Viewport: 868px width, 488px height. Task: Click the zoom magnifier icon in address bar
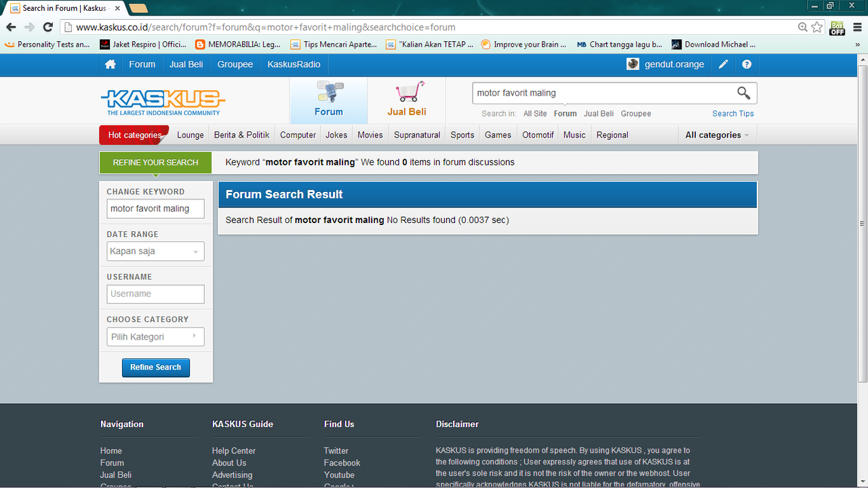click(x=803, y=27)
